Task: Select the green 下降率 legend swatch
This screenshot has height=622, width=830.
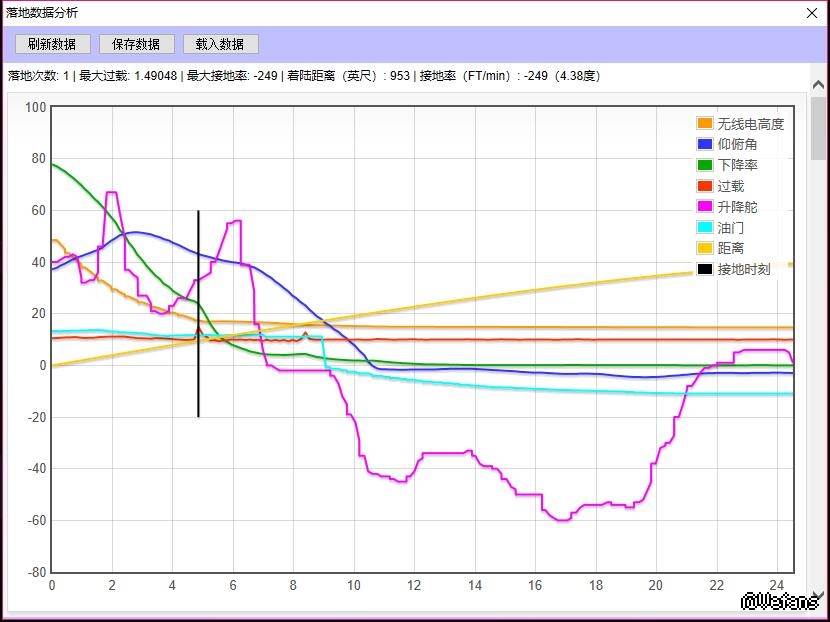Action: [x=705, y=165]
